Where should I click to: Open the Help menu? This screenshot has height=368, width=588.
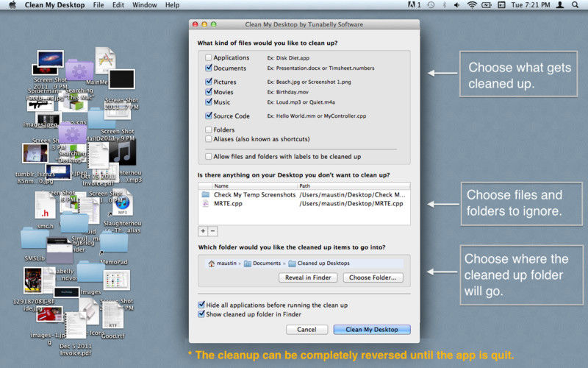172,5
